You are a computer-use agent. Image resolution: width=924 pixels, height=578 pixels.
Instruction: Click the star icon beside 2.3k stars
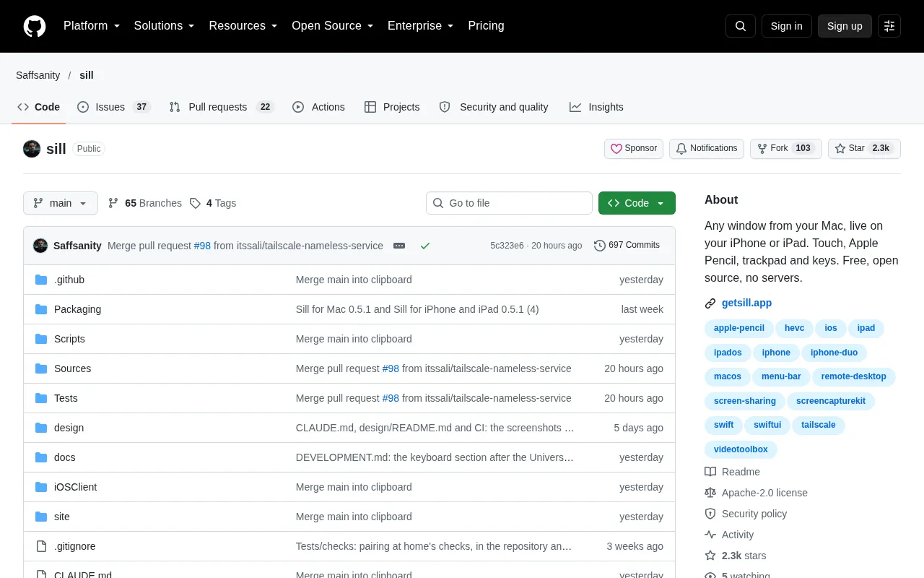[x=710, y=556]
